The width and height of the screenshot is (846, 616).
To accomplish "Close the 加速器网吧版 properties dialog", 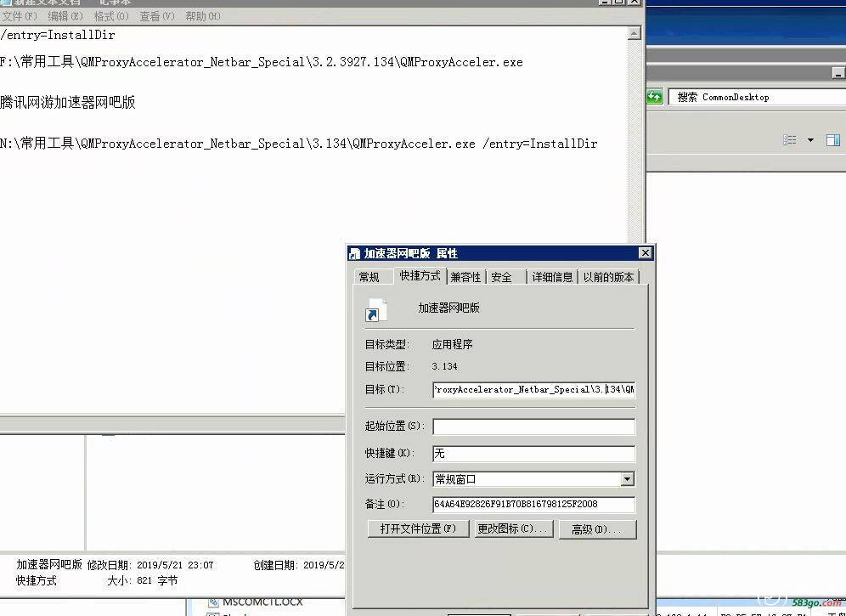I will click(646, 253).
